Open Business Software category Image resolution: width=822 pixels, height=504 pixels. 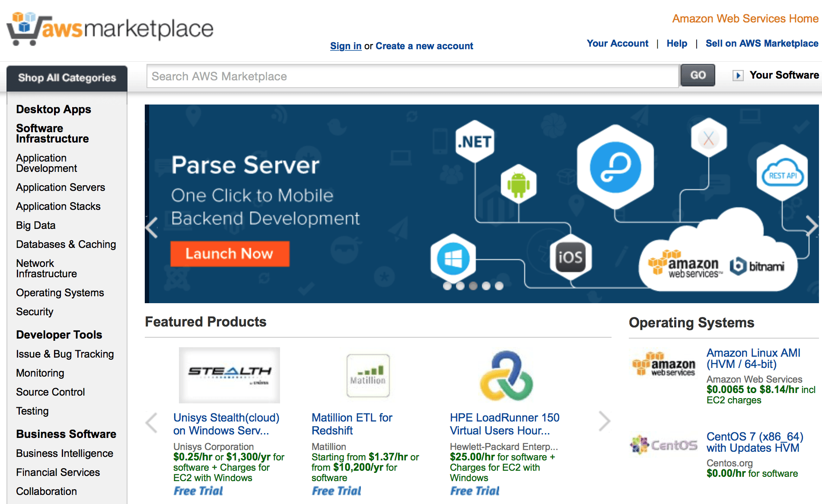tap(66, 434)
